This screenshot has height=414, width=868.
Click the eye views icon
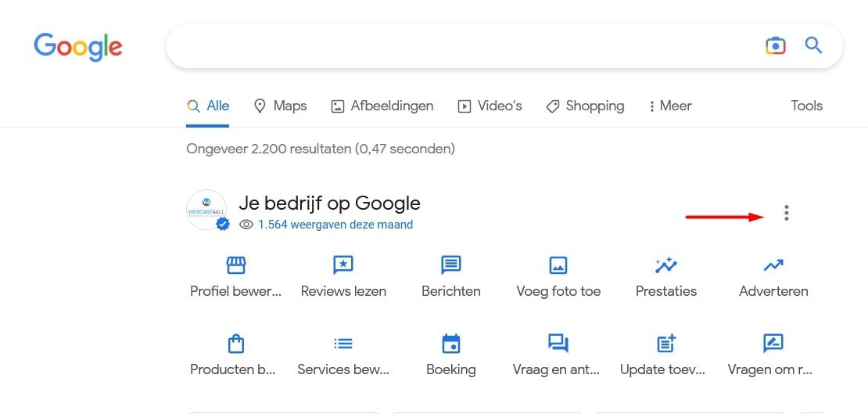tap(246, 225)
